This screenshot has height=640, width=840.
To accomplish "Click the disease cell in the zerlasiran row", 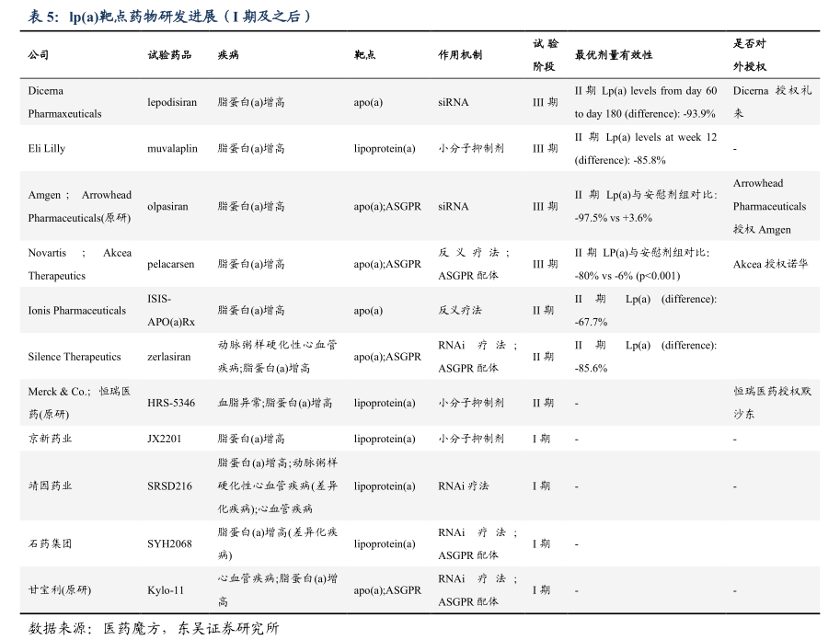I will coord(278,357).
